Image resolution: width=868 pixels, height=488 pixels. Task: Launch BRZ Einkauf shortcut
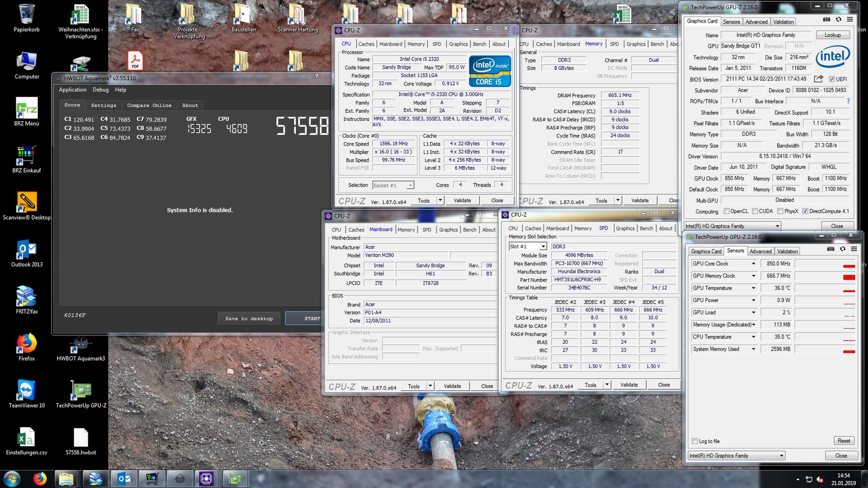coord(27,159)
